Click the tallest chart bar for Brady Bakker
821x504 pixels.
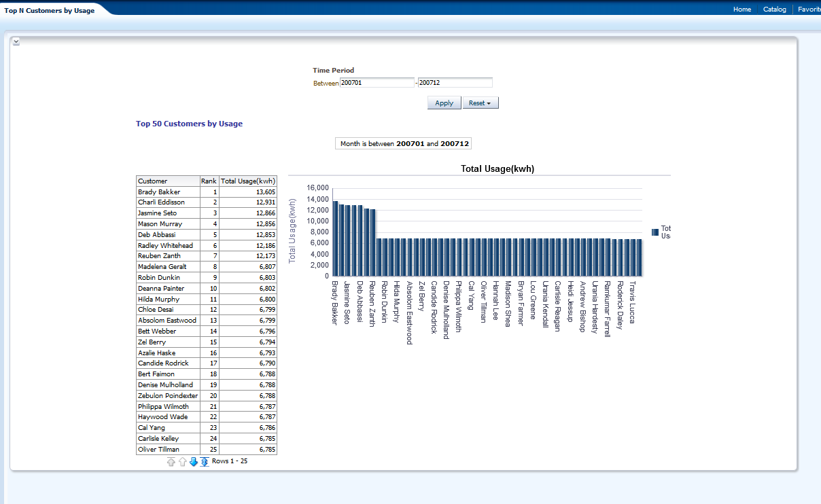(x=335, y=238)
